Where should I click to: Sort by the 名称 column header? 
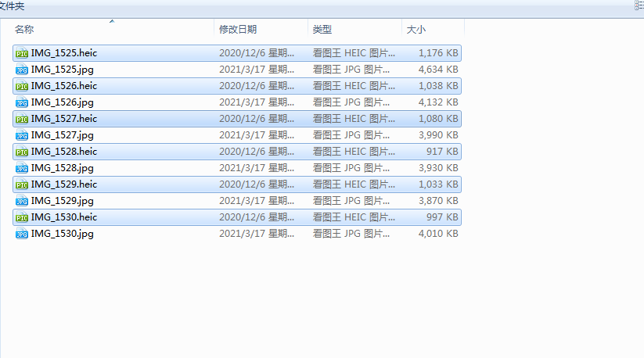click(x=24, y=30)
